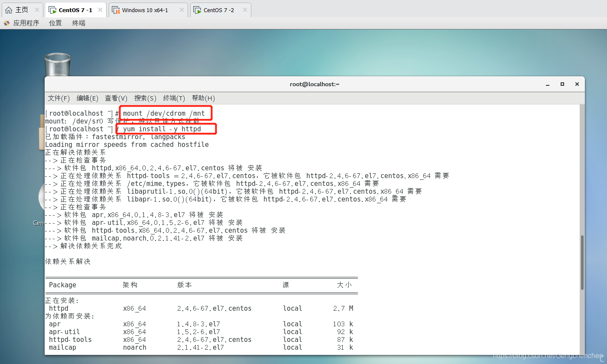
Task: Click the mailcap package row name
Action: coord(62,348)
